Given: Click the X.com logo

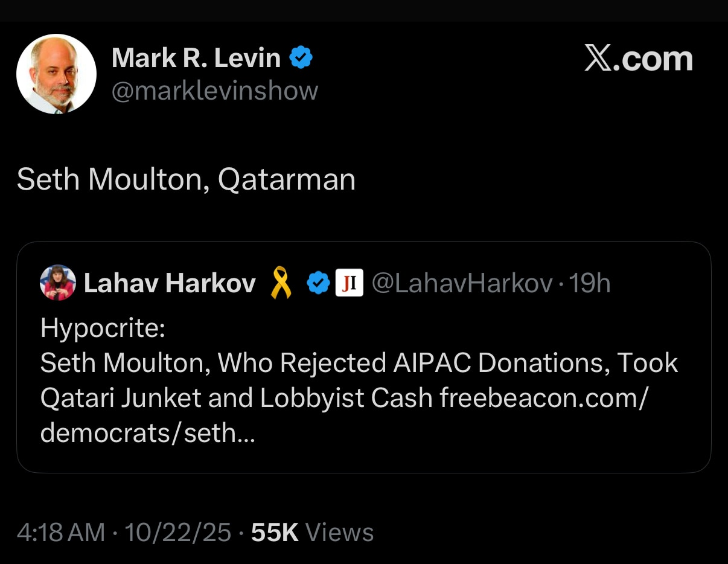Looking at the screenshot, I should (639, 59).
